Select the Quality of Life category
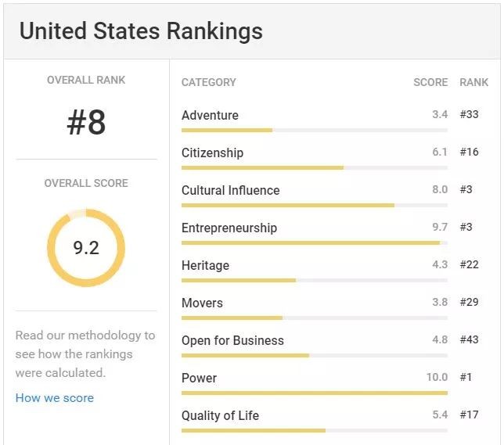Image resolution: width=504 pixels, height=445 pixels. [x=220, y=416]
